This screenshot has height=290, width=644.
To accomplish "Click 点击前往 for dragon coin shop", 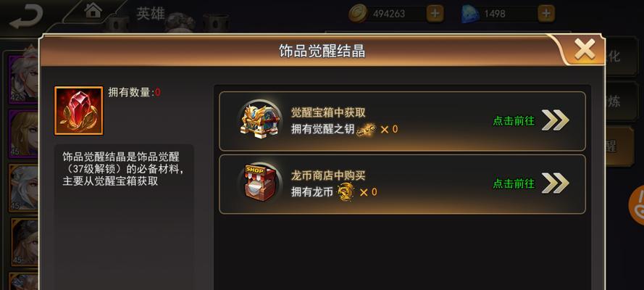I will point(514,183).
